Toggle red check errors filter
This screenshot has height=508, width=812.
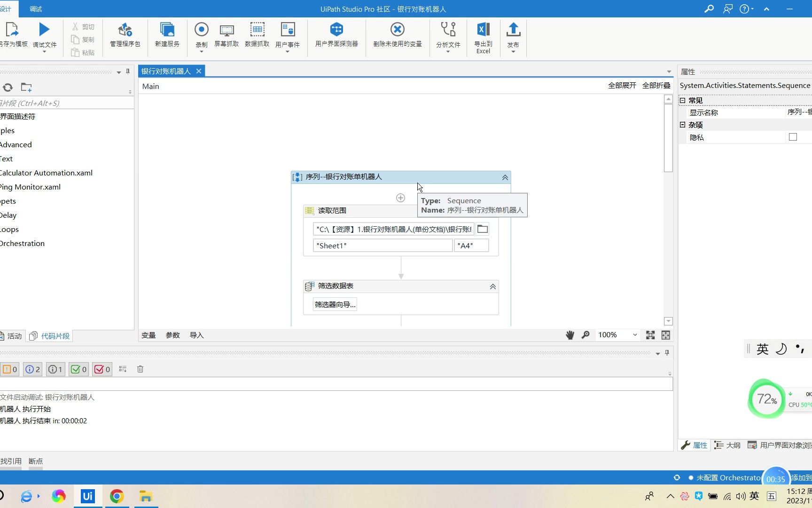[x=102, y=369]
